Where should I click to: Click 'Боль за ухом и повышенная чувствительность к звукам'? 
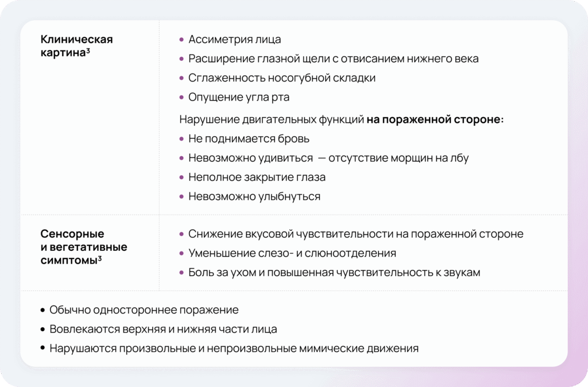tap(334, 272)
